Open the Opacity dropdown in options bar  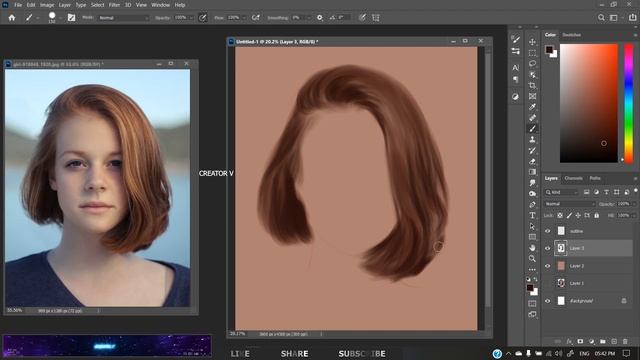click(191, 18)
